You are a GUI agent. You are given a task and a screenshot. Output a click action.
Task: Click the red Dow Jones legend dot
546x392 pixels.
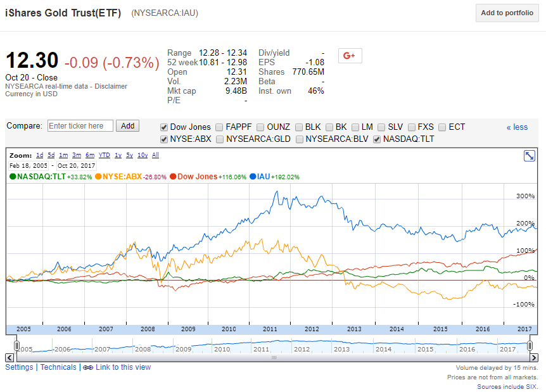point(173,177)
